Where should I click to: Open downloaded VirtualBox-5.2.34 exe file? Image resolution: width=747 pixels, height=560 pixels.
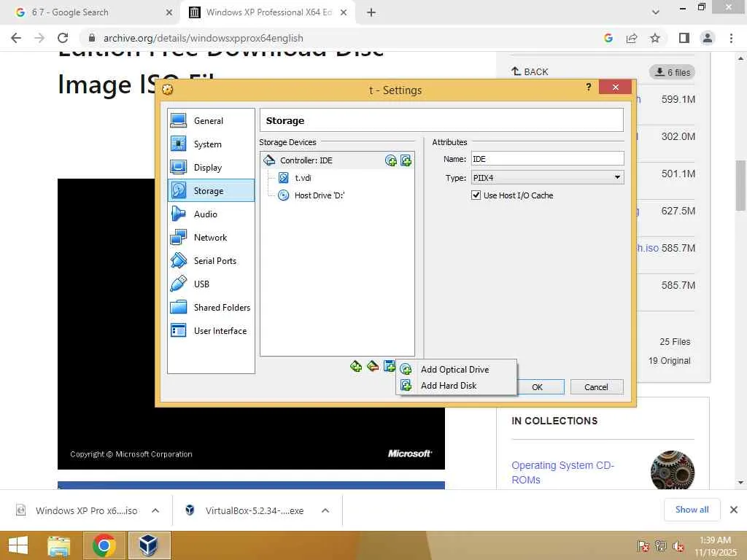244,510
